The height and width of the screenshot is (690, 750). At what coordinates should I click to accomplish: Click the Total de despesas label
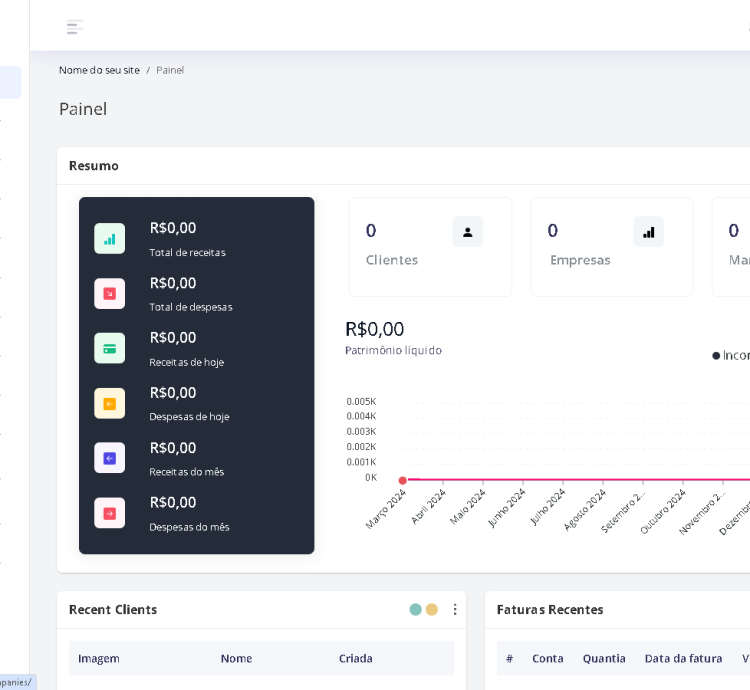[x=191, y=307]
